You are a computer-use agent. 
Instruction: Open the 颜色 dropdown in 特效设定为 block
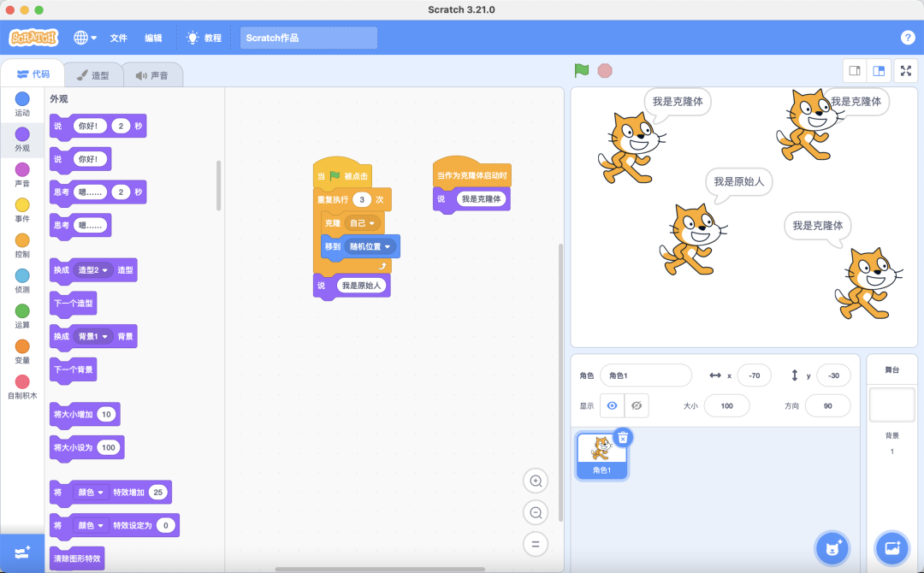click(90, 525)
